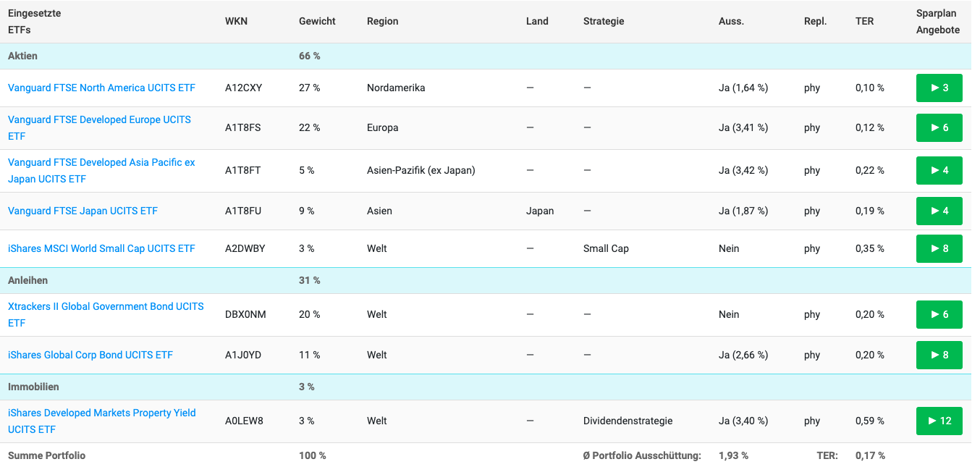980x467 pixels.
Task: Click the Aktien category row
Action: (x=23, y=56)
